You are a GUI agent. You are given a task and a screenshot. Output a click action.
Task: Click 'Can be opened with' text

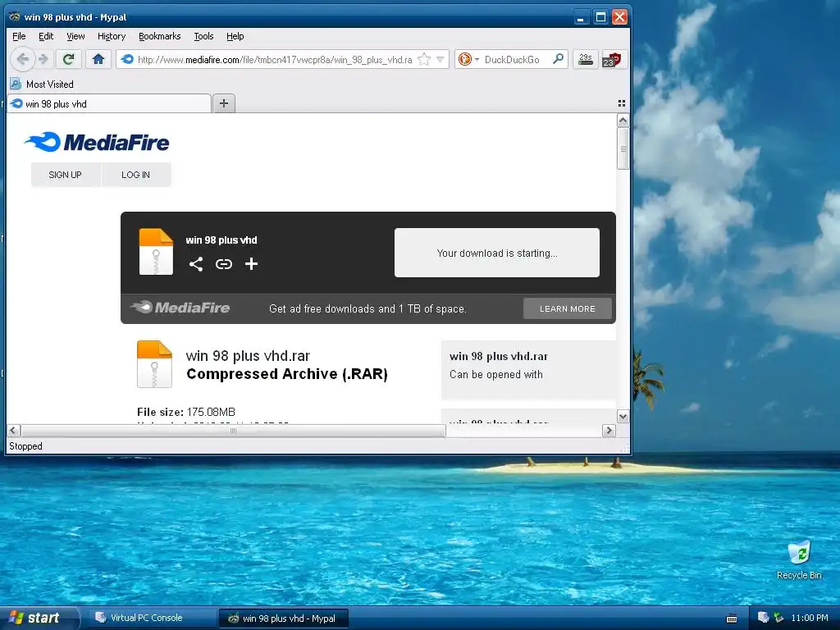coord(496,374)
